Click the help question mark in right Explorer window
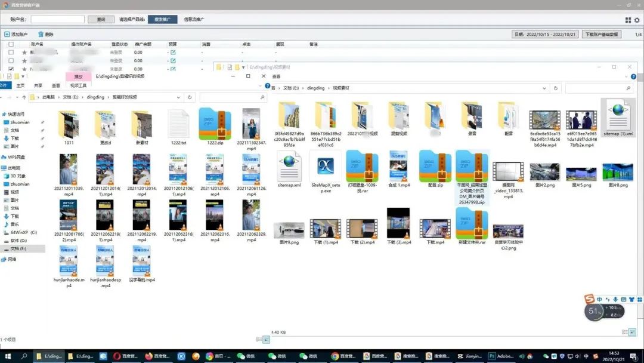 (633, 76)
